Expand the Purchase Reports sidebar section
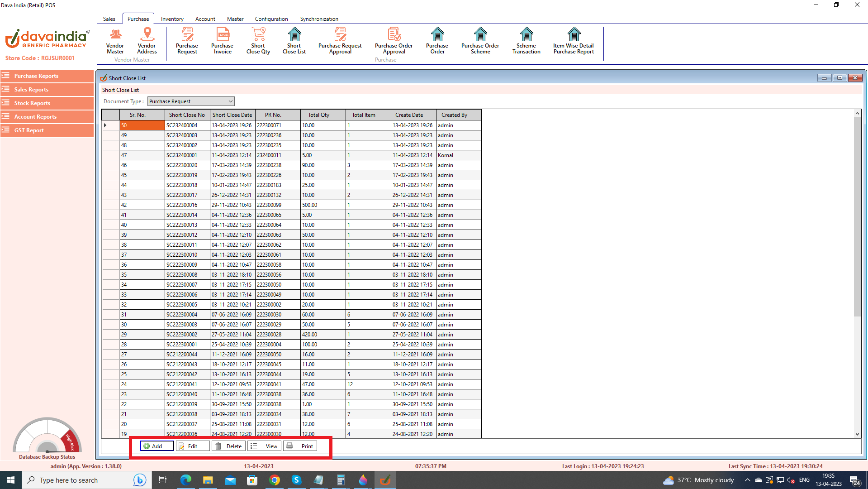Screen dimensions: 868x489 coord(47,76)
